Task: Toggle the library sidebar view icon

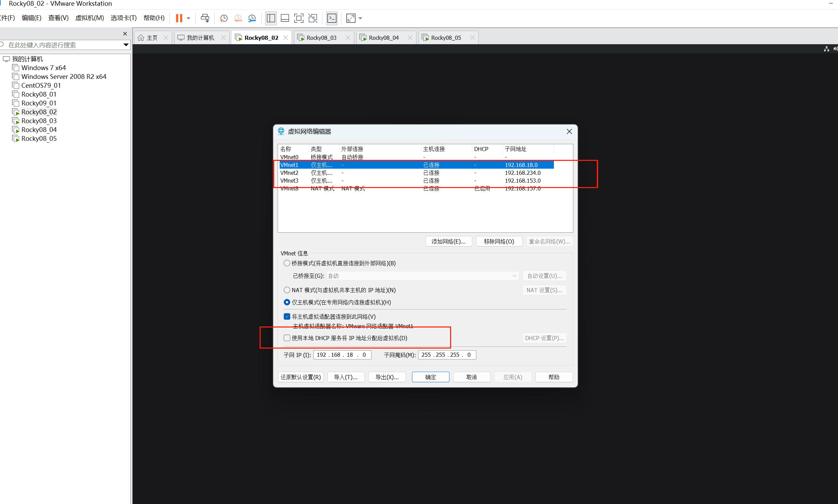Action: 271,18
